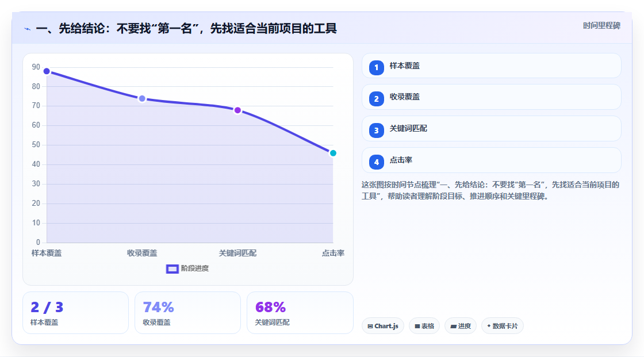The width and height of the screenshot is (644, 357).
Task: Click the 90 y-axis tick label
Action: tap(36, 67)
